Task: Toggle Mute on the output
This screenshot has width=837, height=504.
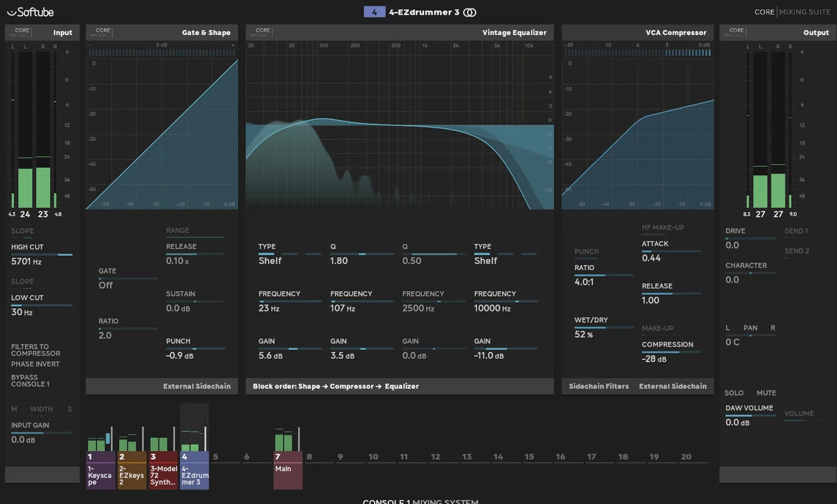Action: pyautogui.click(x=766, y=393)
